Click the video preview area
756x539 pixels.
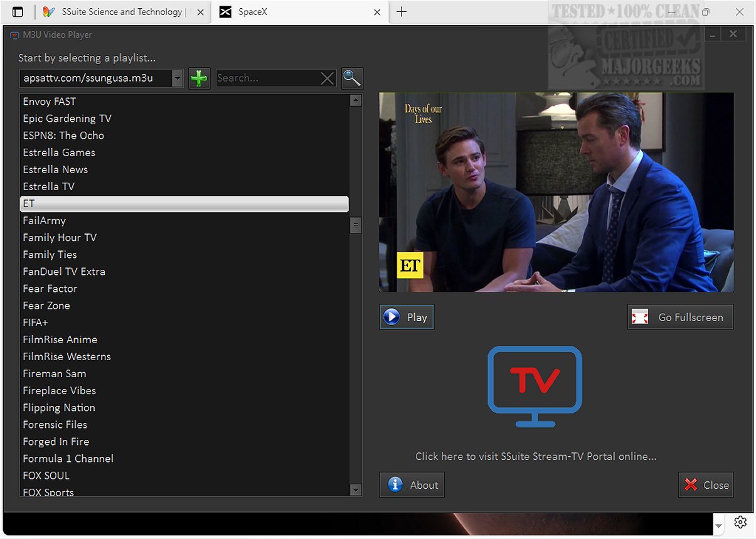556,192
